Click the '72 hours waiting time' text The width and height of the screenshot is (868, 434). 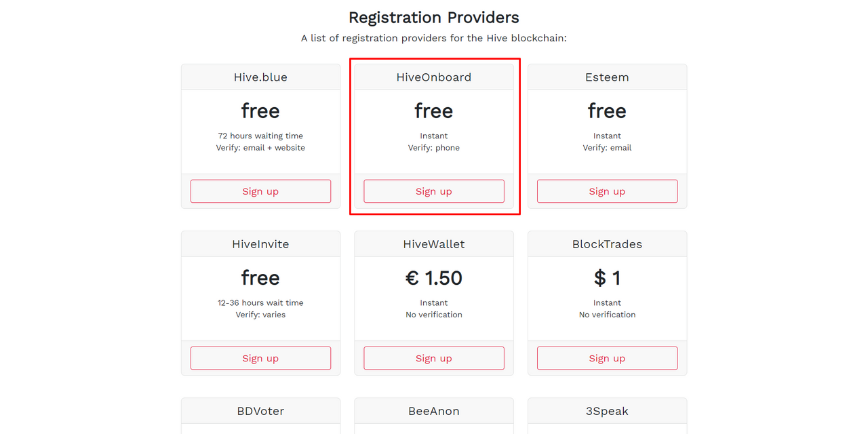click(260, 136)
